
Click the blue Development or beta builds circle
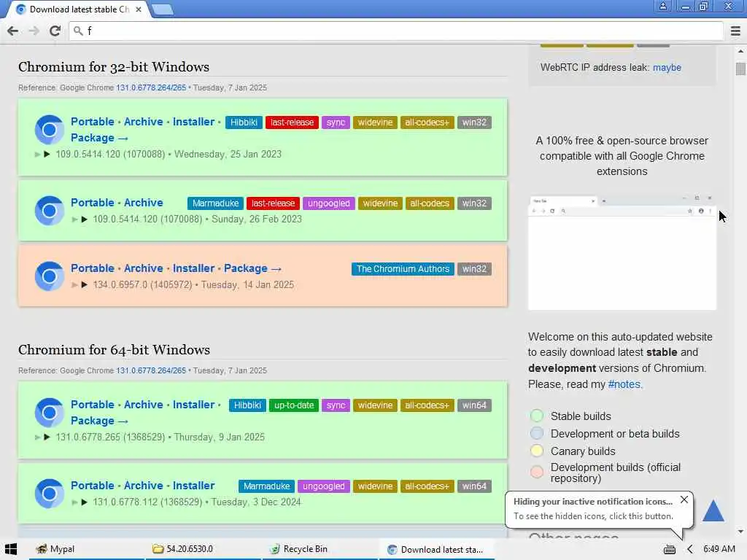[x=537, y=433]
